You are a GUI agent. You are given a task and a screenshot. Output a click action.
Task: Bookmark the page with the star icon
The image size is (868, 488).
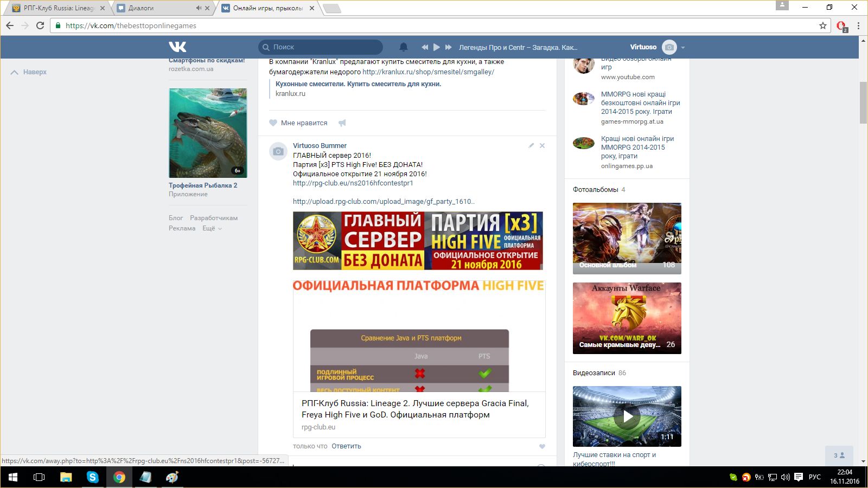pyautogui.click(x=823, y=25)
